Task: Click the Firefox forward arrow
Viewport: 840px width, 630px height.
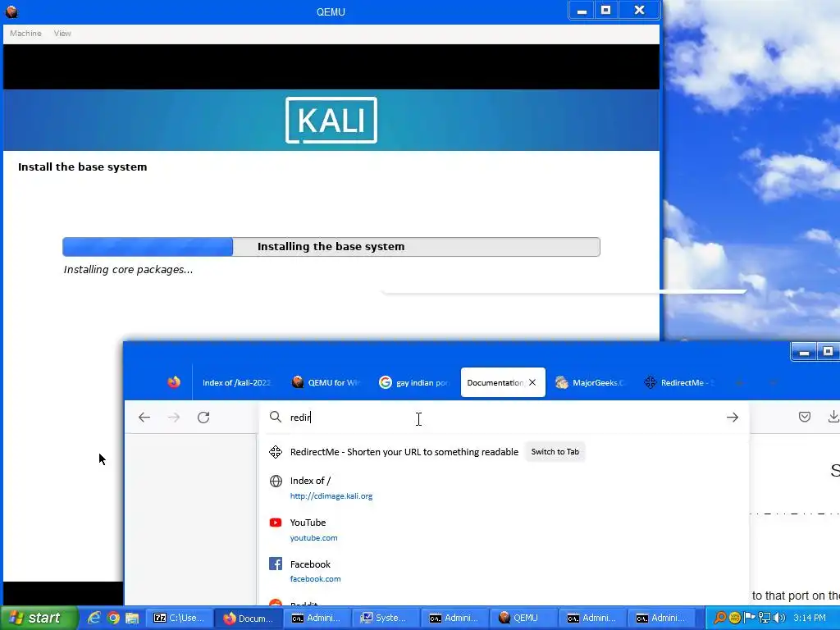Action: (174, 418)
